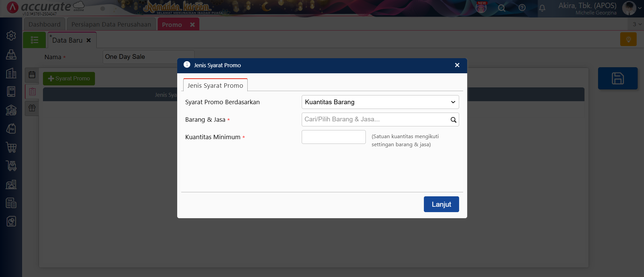Click the notification bell icon
Screen dimensions: 644x277
click(542, 8)
